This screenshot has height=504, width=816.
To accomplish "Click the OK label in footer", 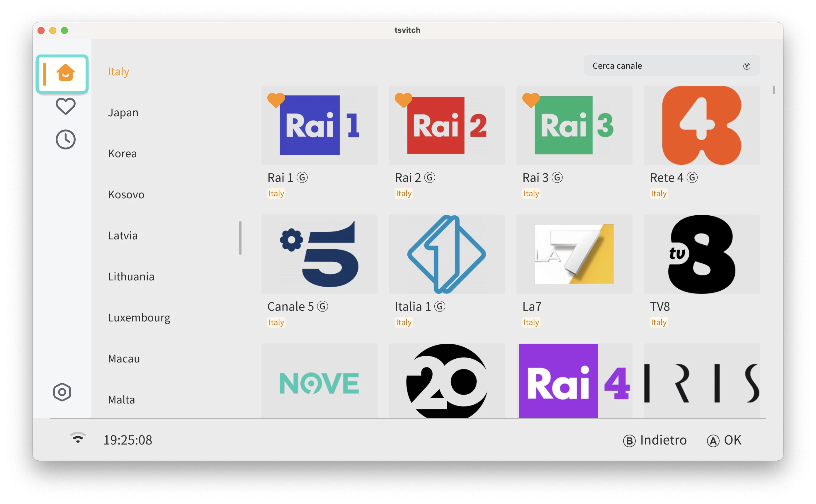I will [x=732, y=440].
